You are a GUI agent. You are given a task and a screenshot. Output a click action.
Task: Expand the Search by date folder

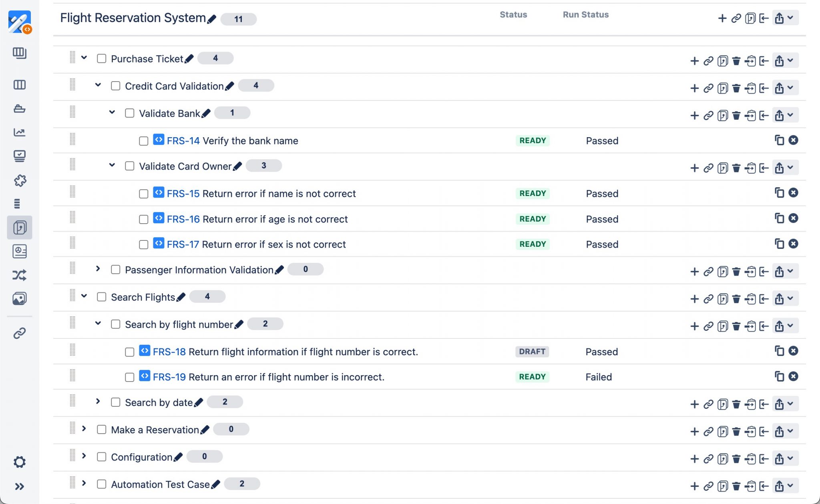[98, 401]
